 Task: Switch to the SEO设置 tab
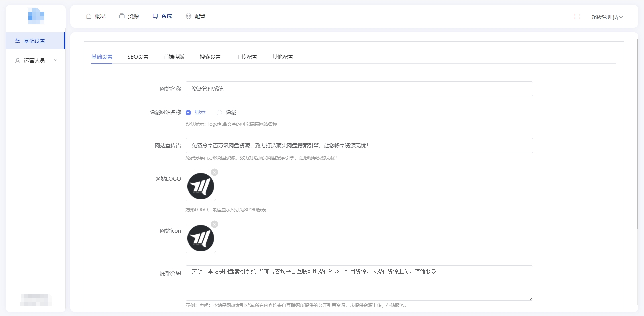(138, 57)
